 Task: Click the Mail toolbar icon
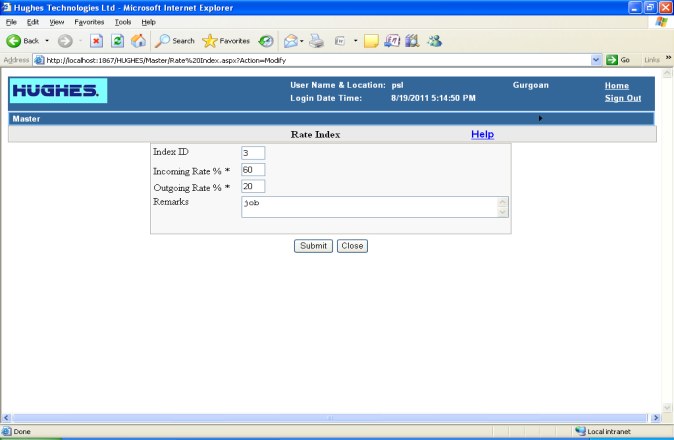291,41
